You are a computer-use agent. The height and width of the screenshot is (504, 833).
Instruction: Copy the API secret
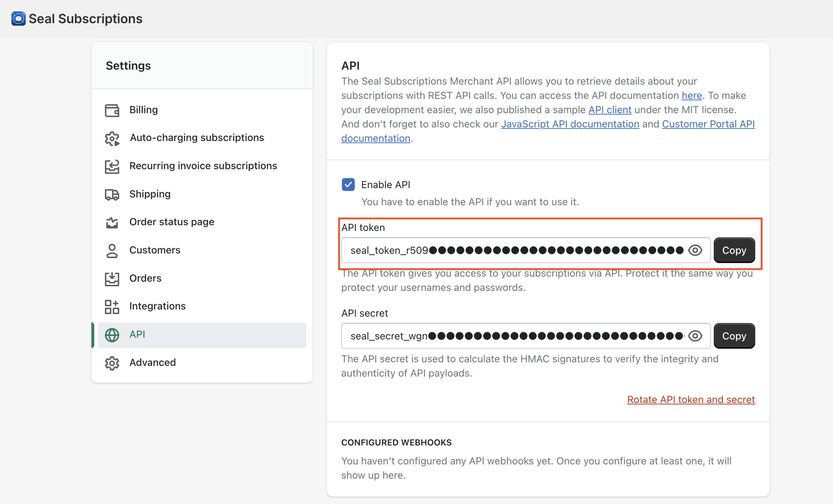734,336
